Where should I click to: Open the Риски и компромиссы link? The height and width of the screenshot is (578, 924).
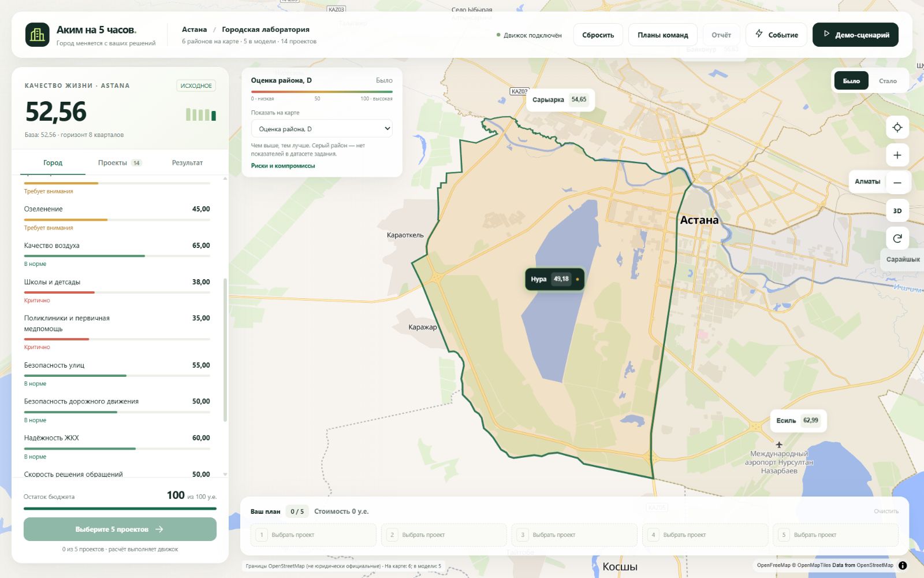(x=283, y=166)
